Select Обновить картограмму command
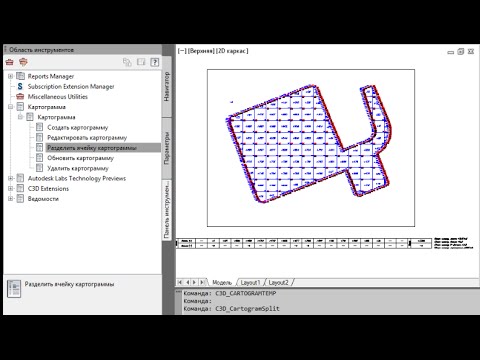This screenshot has height=360, width=480. click(80, 158)
